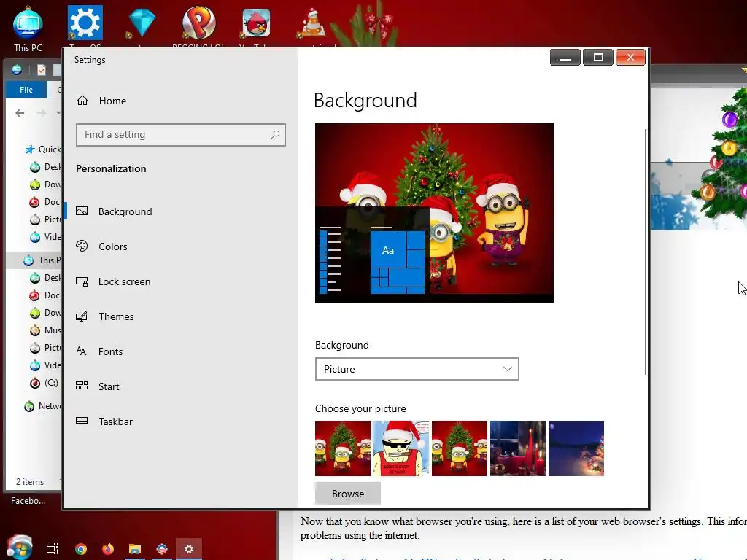The image size is (747, 560).
Task: Click Browse to pick a picture
Action: click(x=348, y=494)
